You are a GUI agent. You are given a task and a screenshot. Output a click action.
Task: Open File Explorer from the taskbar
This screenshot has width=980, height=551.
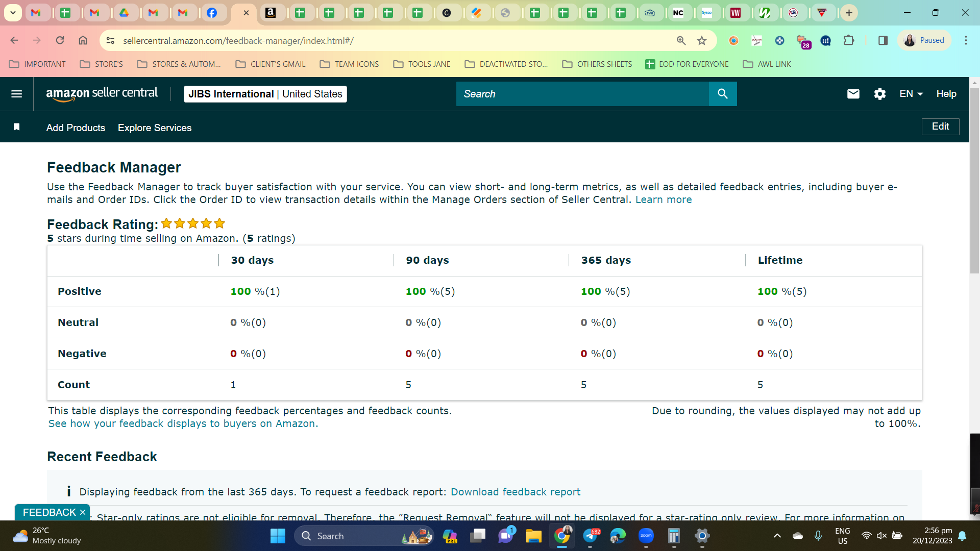[x=533, y=536]
